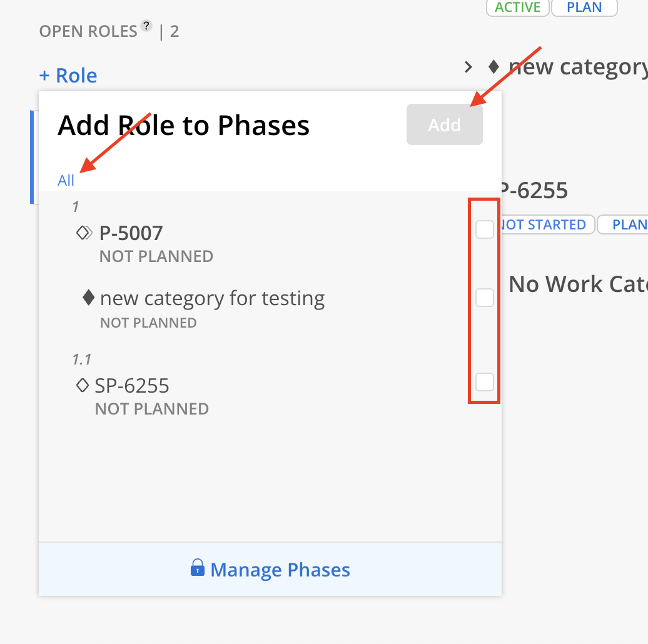Select All phases link
Screen dimensions: 648x644
pos(66,181)
